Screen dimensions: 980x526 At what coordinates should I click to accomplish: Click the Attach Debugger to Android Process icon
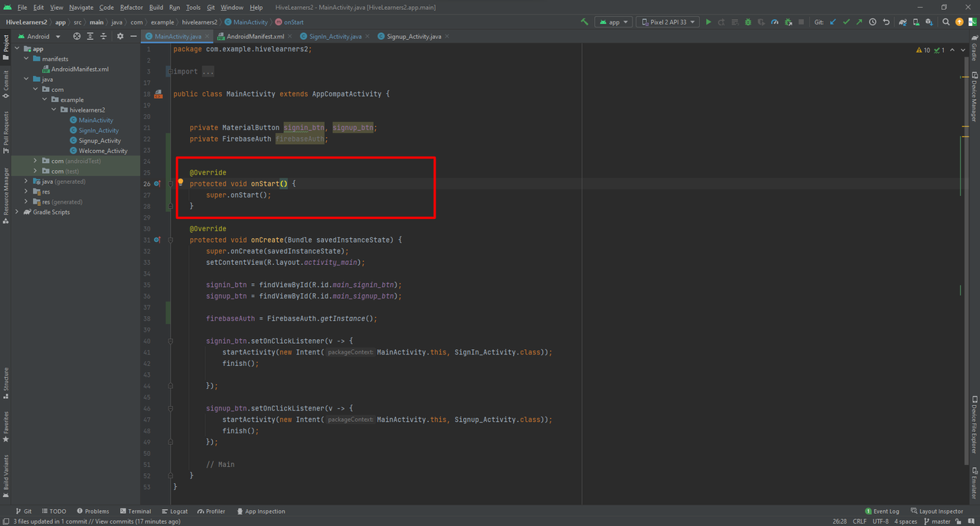click(x=789, y=22)
